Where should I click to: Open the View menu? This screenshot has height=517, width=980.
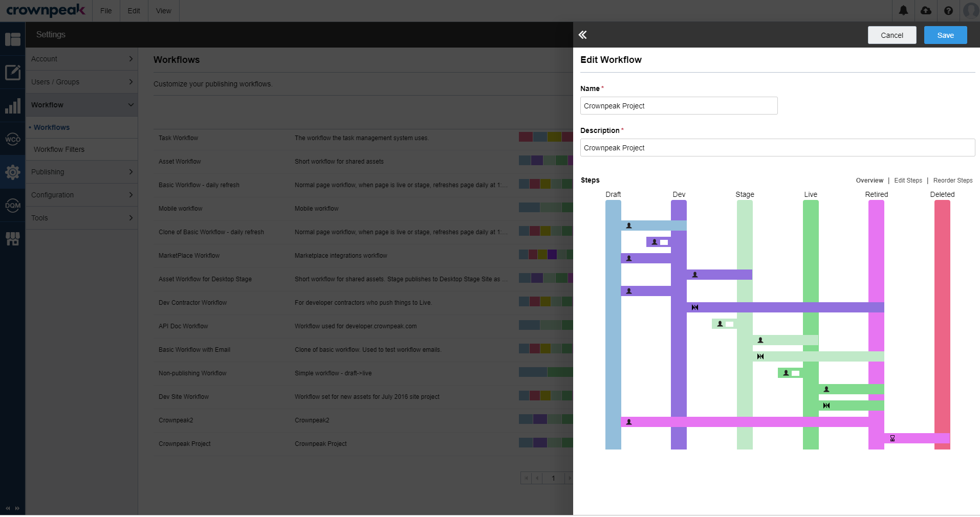coord(163,11)
